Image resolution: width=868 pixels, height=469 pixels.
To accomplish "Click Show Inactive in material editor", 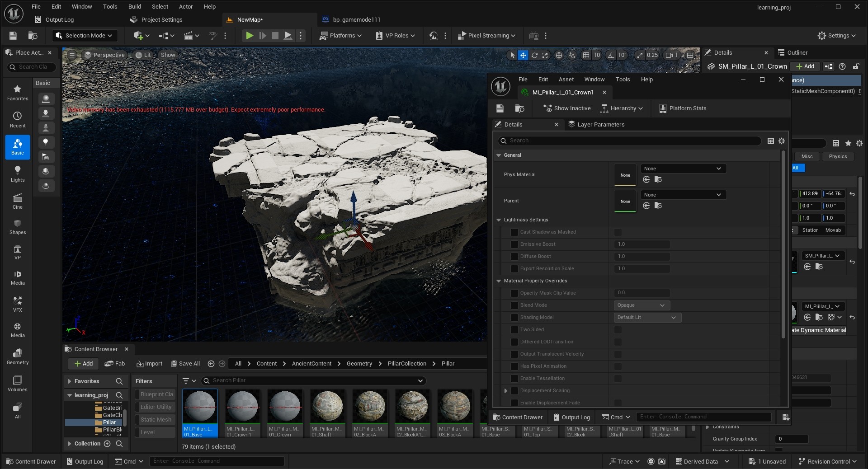I will [567, 108].
